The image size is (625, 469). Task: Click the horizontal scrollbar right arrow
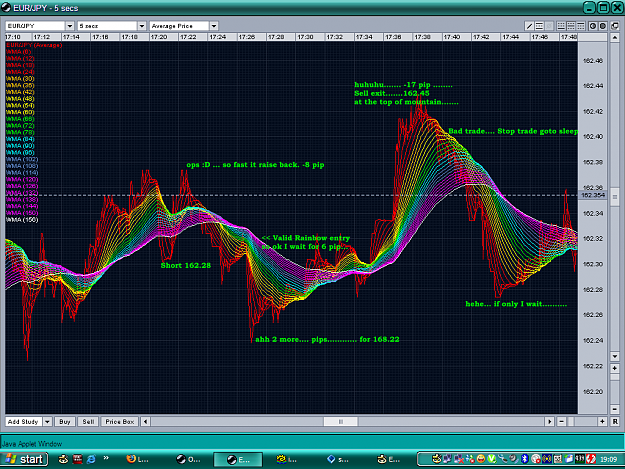[x=549, y=422]
